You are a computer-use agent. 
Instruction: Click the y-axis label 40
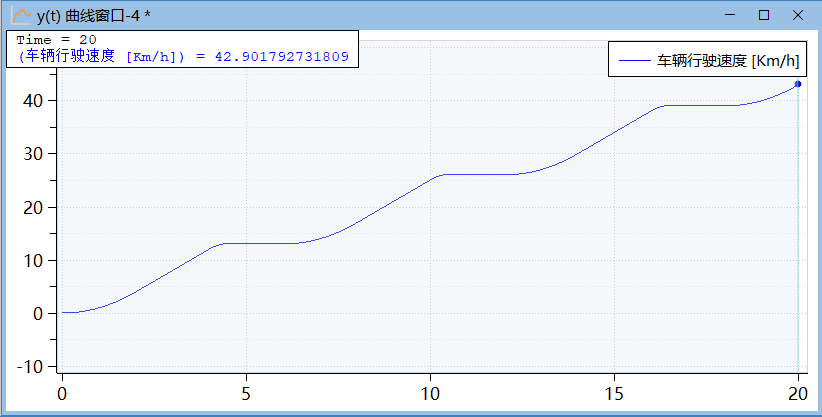[x=33, y=100]
